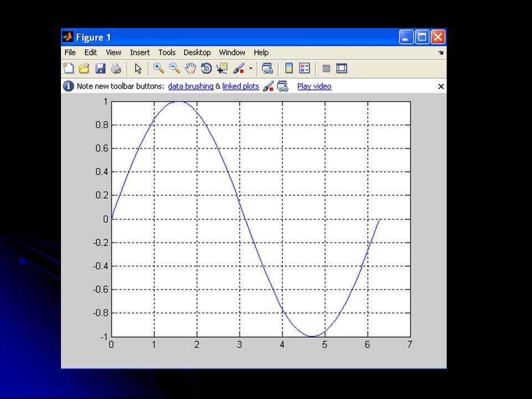Click the sine curve trough near x=4.7
The image size is (532, 399).
coord(313,336)
